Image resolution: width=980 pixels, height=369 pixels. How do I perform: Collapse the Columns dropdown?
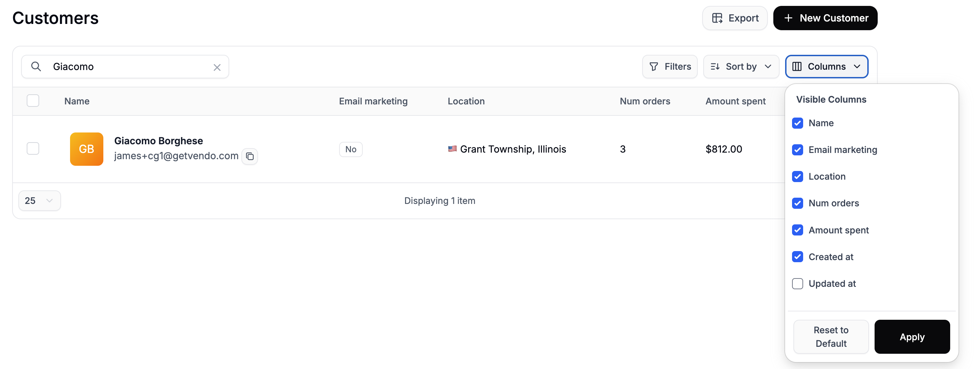(827, 66)
